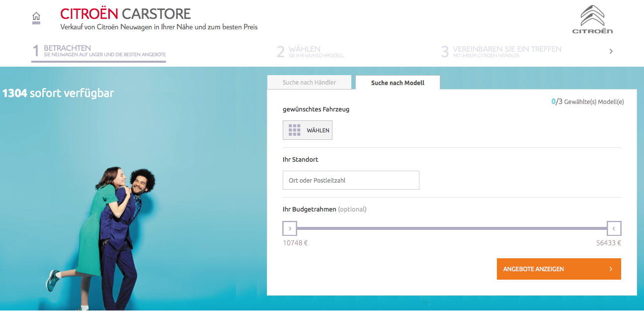Viewport: 644px width, 312px height.
Task: Select the Suche nach Modell tab
Action: click(398, 83)
